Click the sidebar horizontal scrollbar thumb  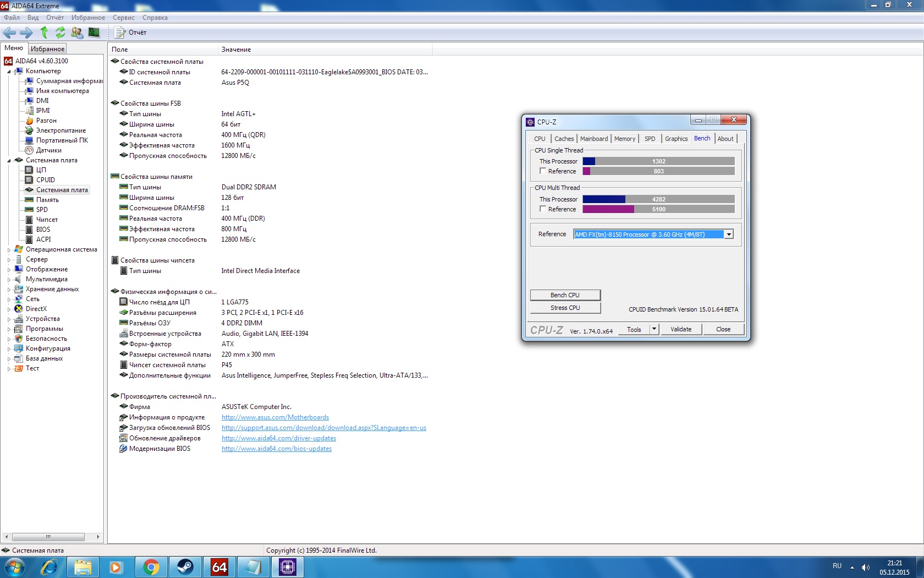[x=48, y=537]
